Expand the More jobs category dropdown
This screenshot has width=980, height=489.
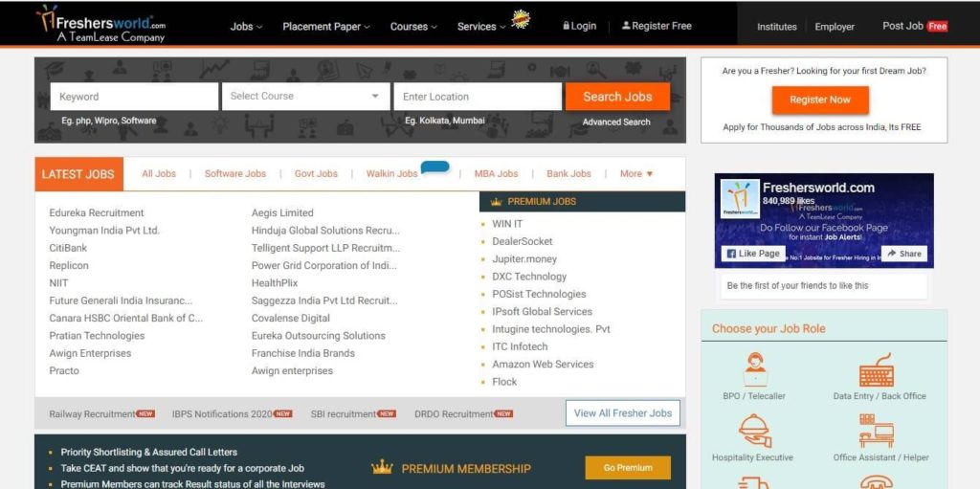pos(636,174)
